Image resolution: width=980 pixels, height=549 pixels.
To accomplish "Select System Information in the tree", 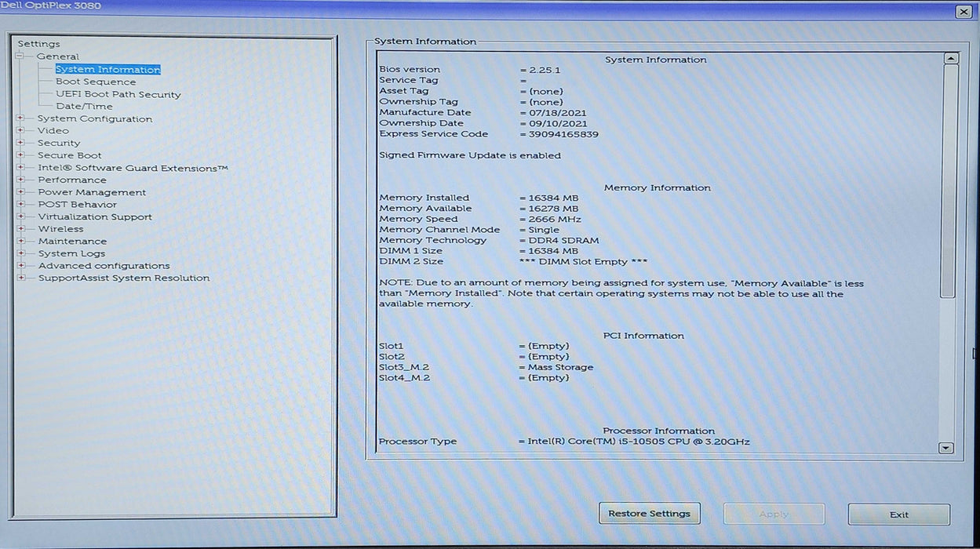I will (x=107, y=70).
